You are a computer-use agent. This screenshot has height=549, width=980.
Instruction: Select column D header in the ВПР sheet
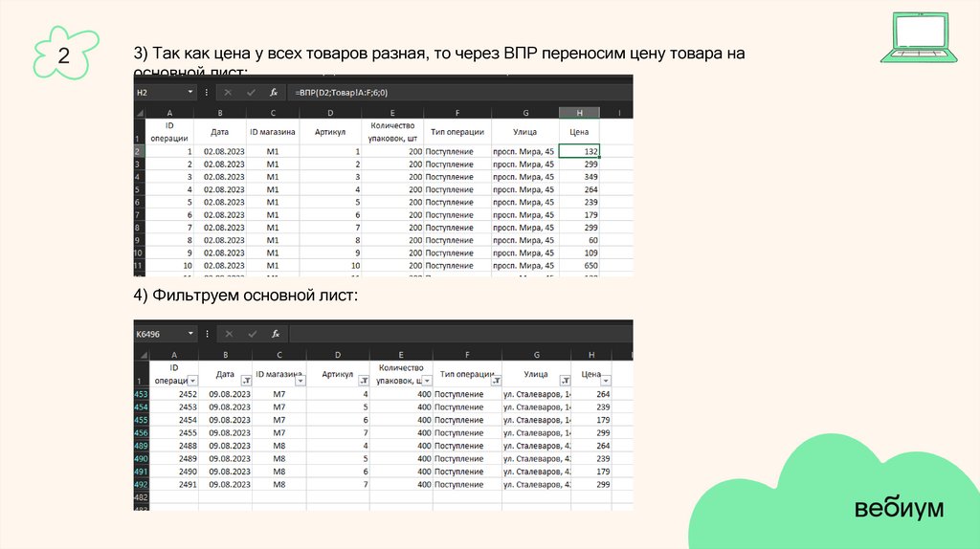point(330,113)
